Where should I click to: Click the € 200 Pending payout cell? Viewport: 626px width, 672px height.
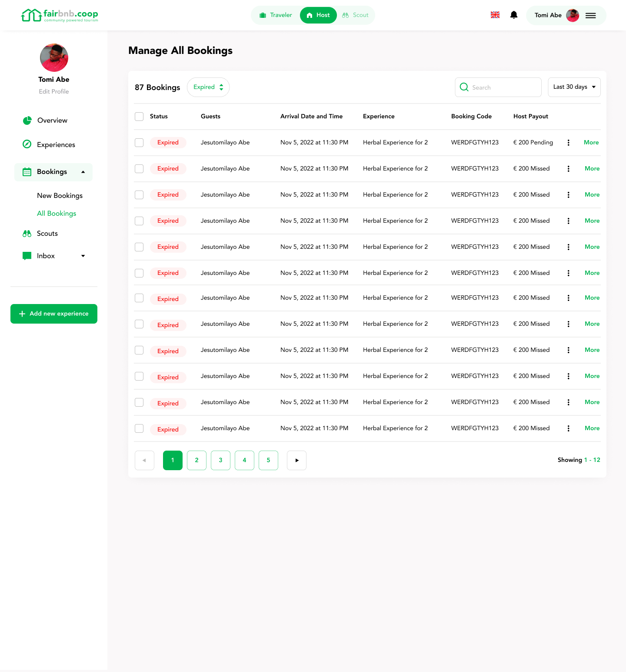coord(533,142)
